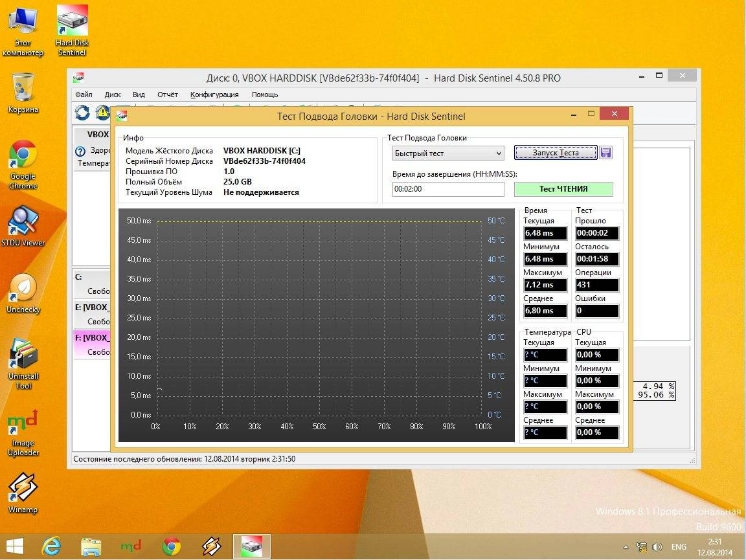Open Winamp from the taskbar
746x560 pixels.
211,546
